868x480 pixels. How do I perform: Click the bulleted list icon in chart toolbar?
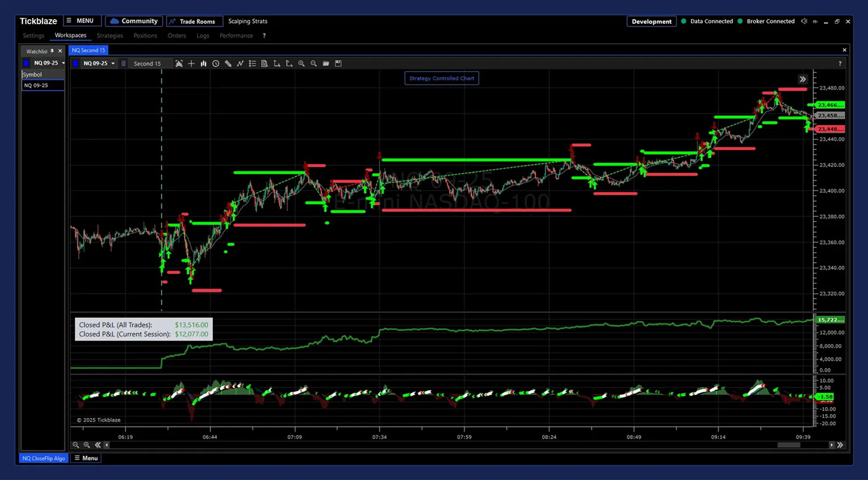pos(252,64)
